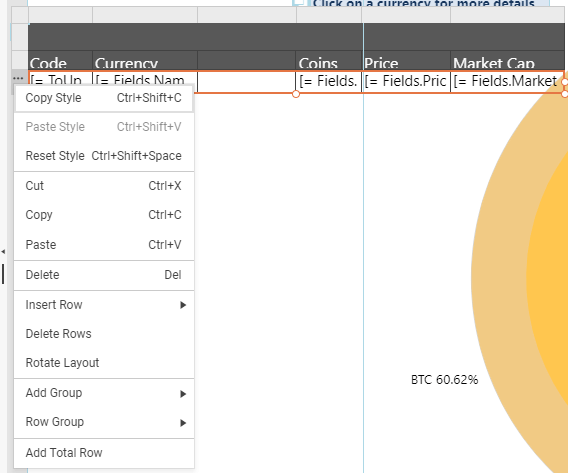This screenshot has width=568, height=473.
Task: Click the row handle ellipsis icon
Action: [x=18, y=78]
